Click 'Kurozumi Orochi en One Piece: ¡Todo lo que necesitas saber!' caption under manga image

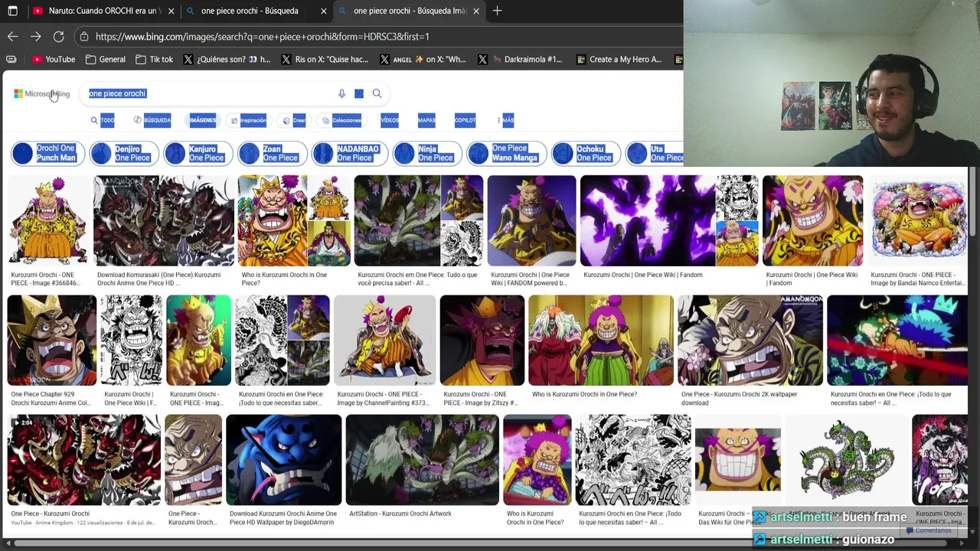click(630, 517)
